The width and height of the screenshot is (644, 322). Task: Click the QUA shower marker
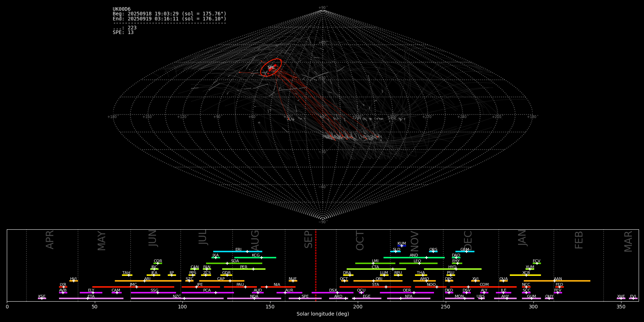tap(503, 281)
